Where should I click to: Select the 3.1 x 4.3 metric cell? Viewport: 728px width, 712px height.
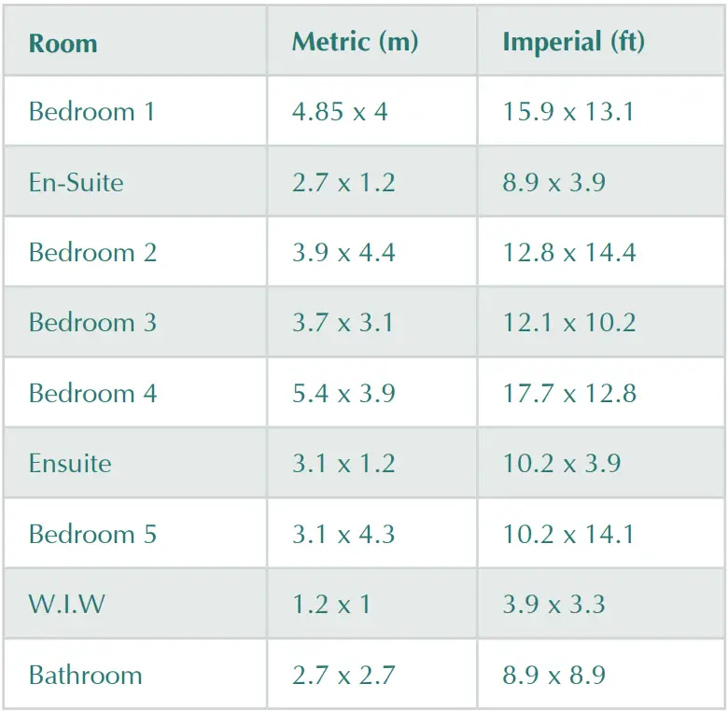(343, 534)
